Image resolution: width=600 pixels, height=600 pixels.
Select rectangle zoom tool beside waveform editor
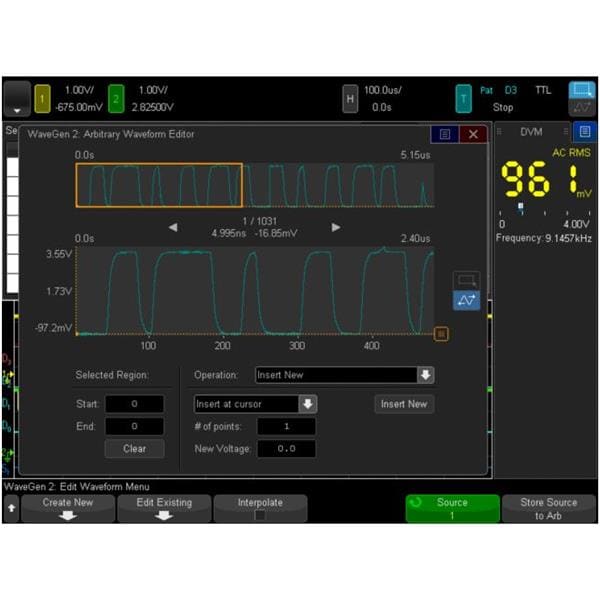click(x=466, y=280)
